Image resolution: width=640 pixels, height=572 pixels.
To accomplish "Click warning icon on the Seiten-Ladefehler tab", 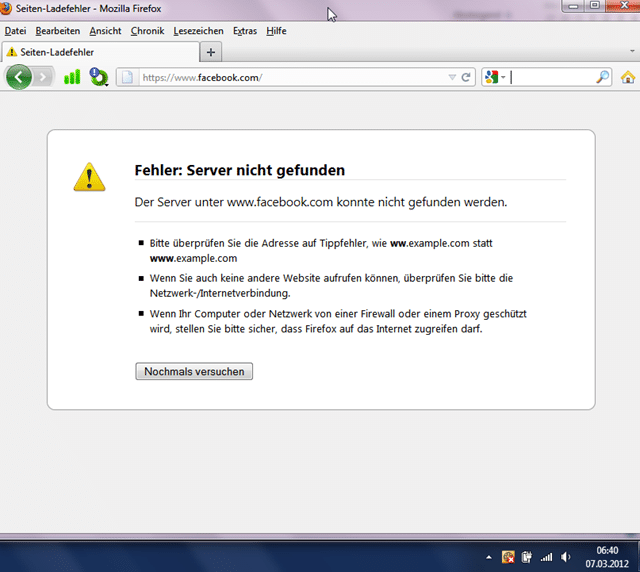I will 12,52.
